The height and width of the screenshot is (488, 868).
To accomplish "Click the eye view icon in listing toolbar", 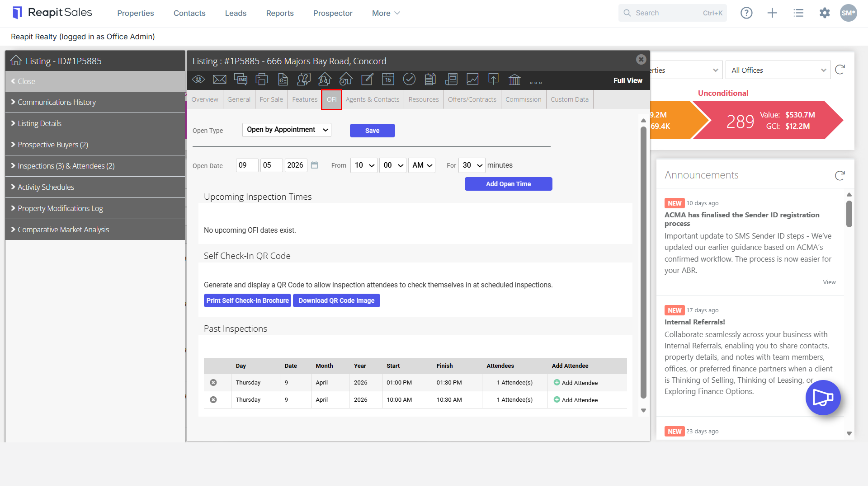I will click(198, 80).
